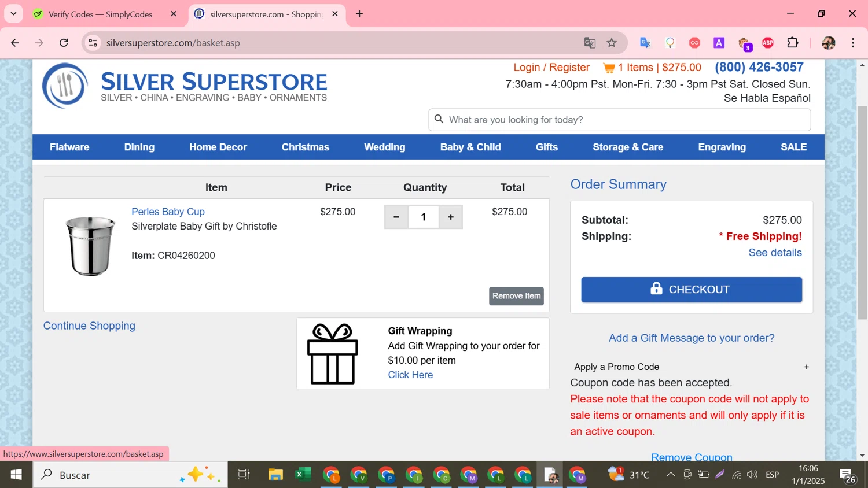Click the Continue Shopping link
Viewport: 868px width, 488px height.
click(89, 326)
